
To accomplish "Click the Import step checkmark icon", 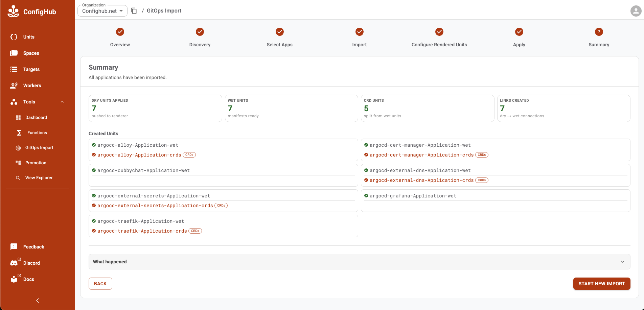I will pyautogui.click(x=360, y=32).
